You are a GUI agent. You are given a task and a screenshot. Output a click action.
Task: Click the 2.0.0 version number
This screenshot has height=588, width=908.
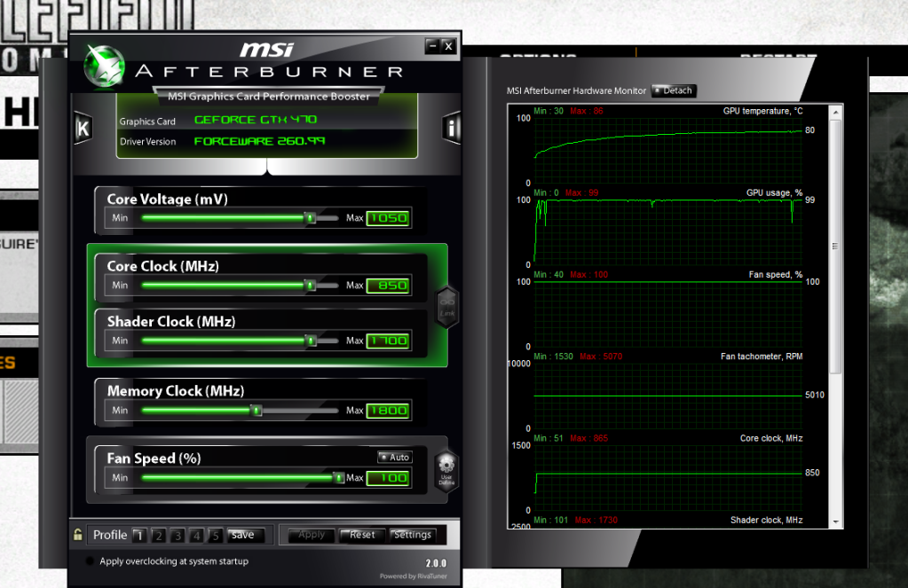(436, 563)
